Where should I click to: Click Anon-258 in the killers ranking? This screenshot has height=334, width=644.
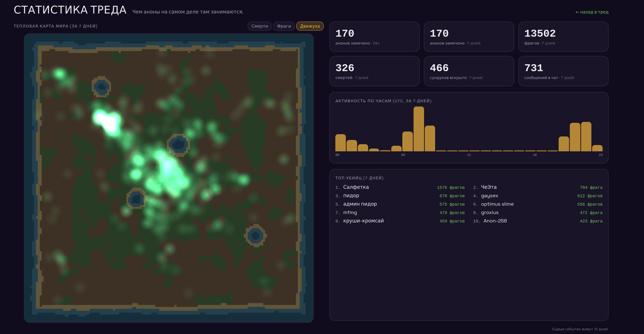495,221
